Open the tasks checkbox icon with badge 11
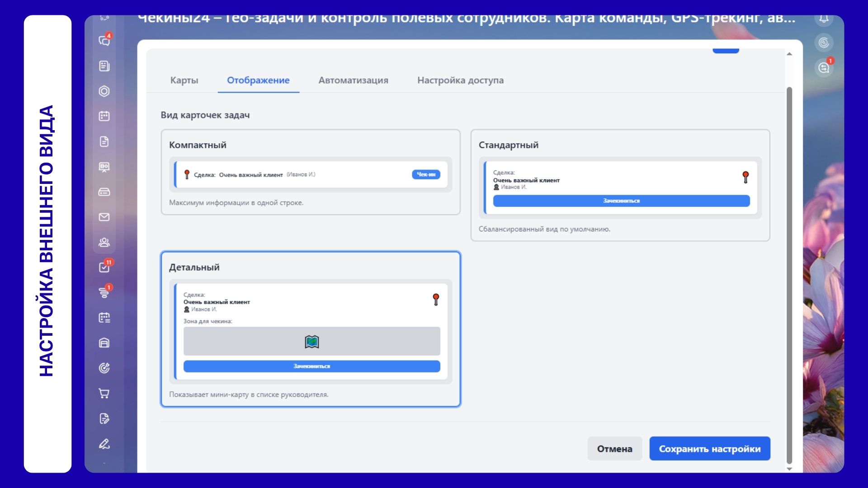 pyautogui.click(x=104, y=267)
